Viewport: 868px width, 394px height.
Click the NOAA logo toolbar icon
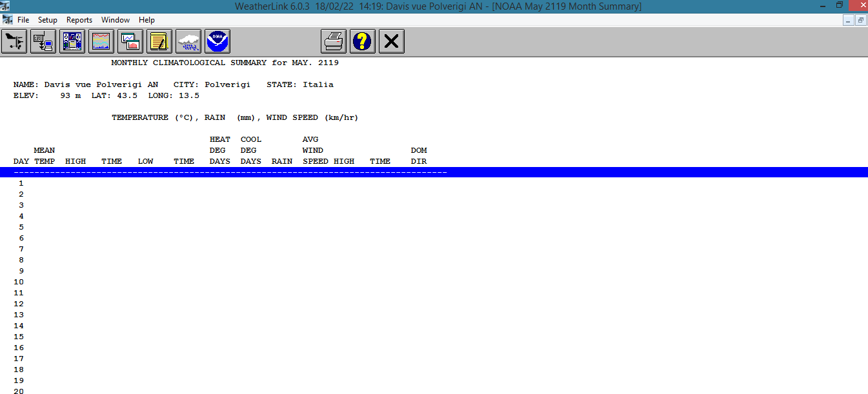click(217, 43)
